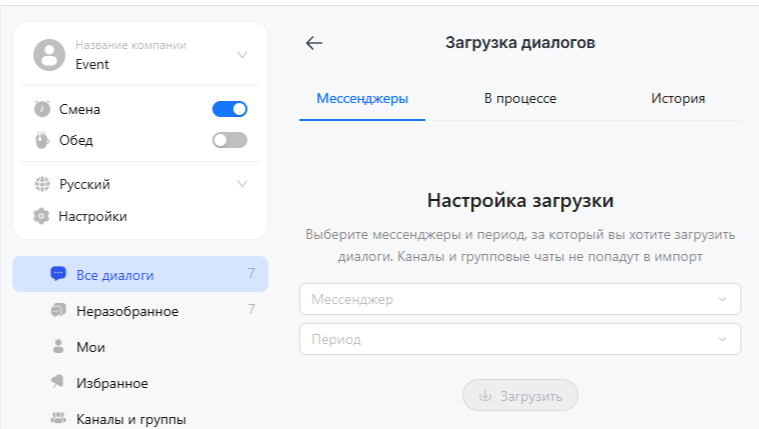
Task: Turn off the Смена toggle
Action: coord(229,109)
